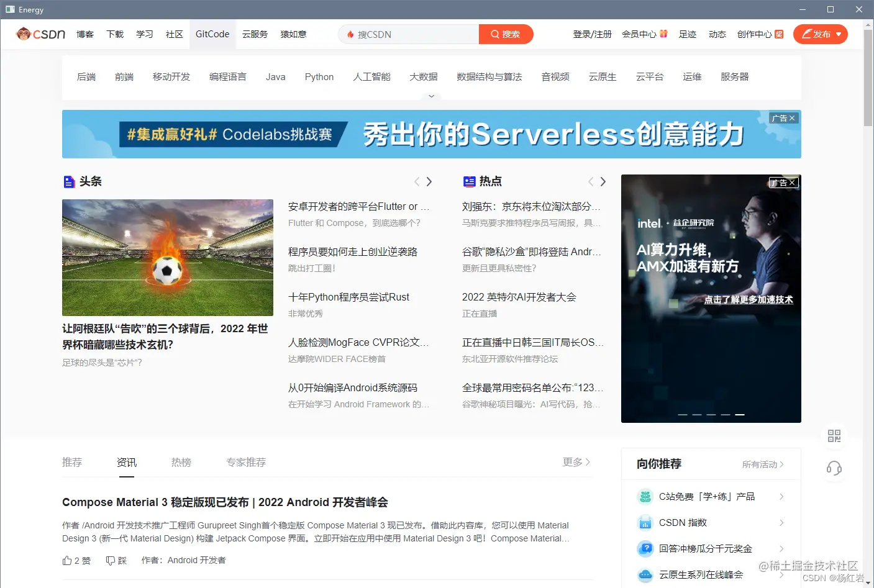Open the publish dropdown arrow

(x=839, y=34)
